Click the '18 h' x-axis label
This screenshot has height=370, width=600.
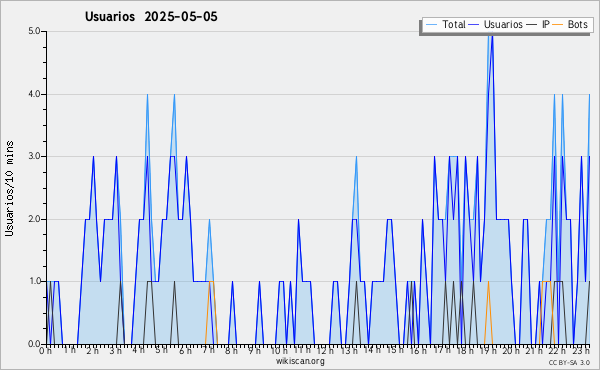point(465,351)
